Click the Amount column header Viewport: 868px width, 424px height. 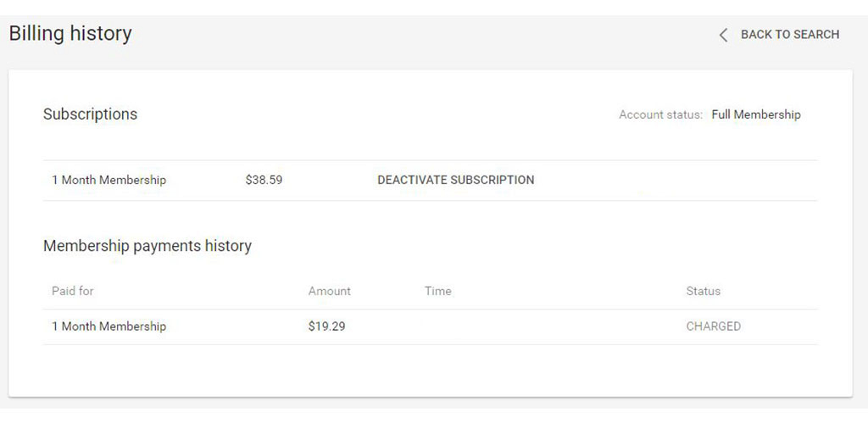tap(329, 291)
